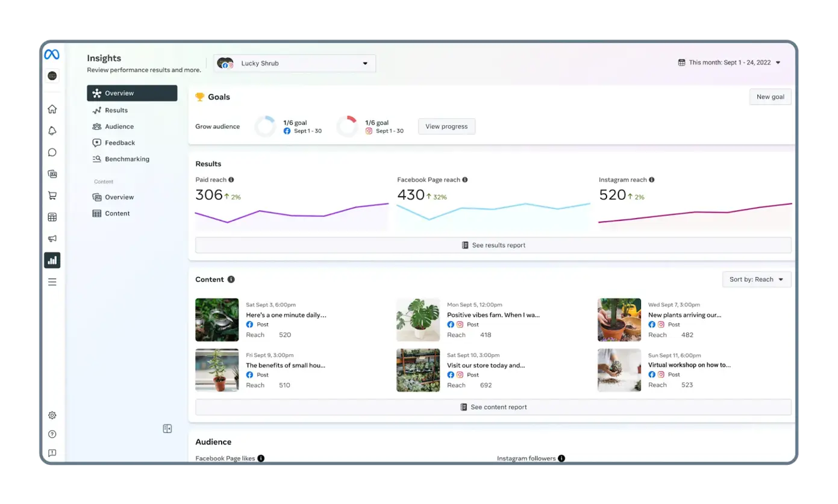Open the Planner calendar icon
This screenshot has width=838, height=504.
point(52,217)
